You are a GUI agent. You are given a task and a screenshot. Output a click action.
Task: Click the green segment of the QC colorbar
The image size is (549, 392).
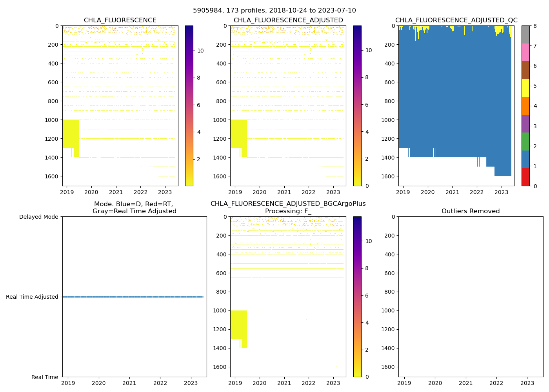[525, 141]
